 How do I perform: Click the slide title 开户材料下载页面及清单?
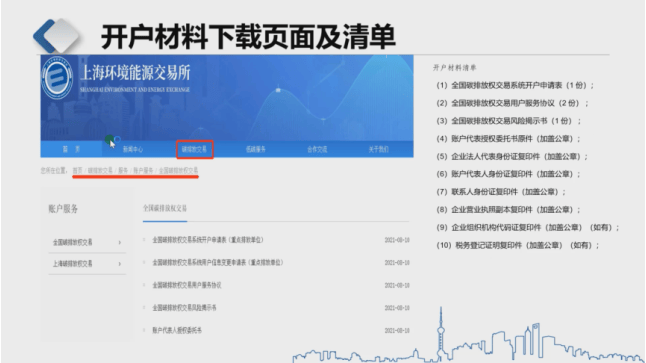(x=248, y=37)
